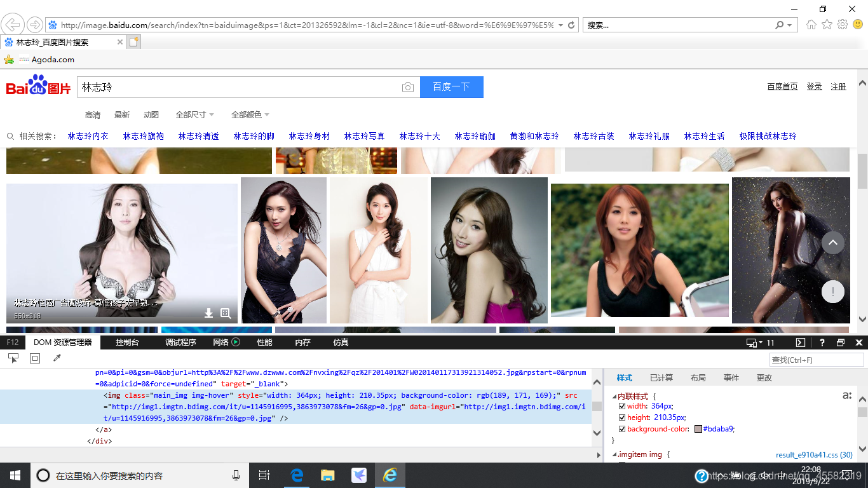Viewport: 868px width, 488px height.
Task: Open DevTools help question mark
Action: 822,342
